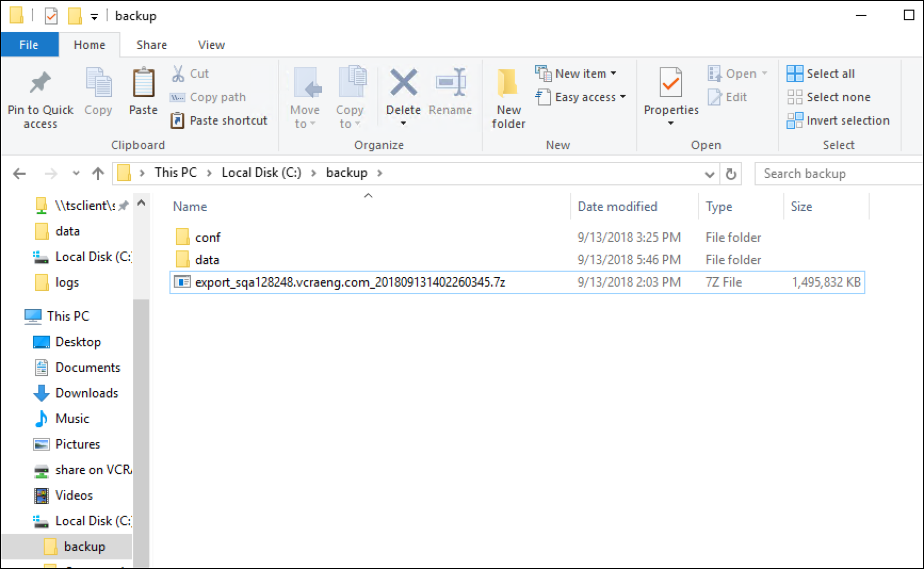Cut the selected item
Screen dimensions: 924x569
pyautogui.click(x=190, y=73)
